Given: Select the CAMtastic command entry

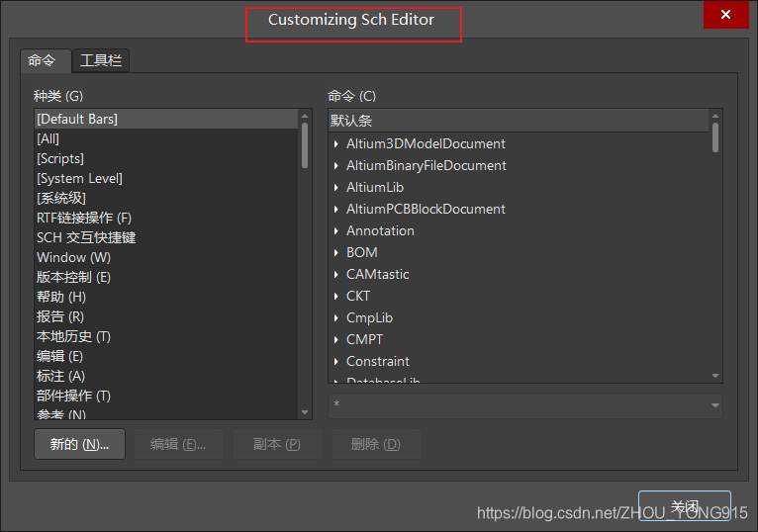Looking at the screenshot, I should (378, 275).
